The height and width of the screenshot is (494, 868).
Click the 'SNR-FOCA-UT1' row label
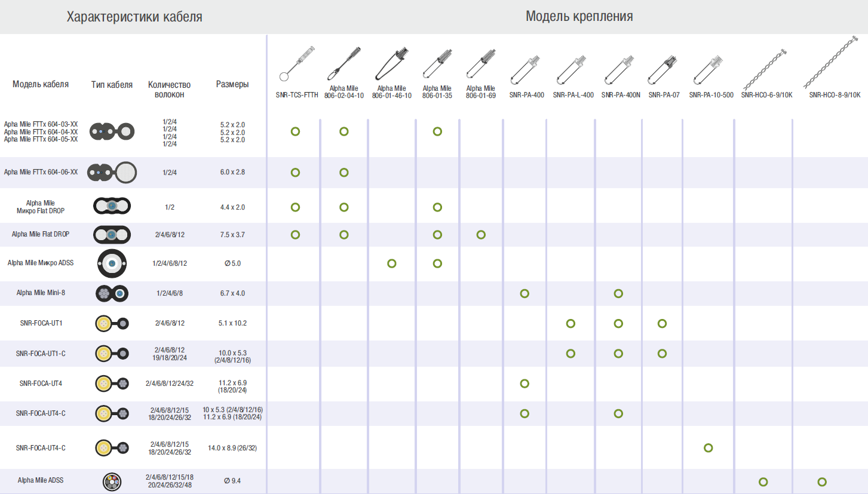point(41,323)
